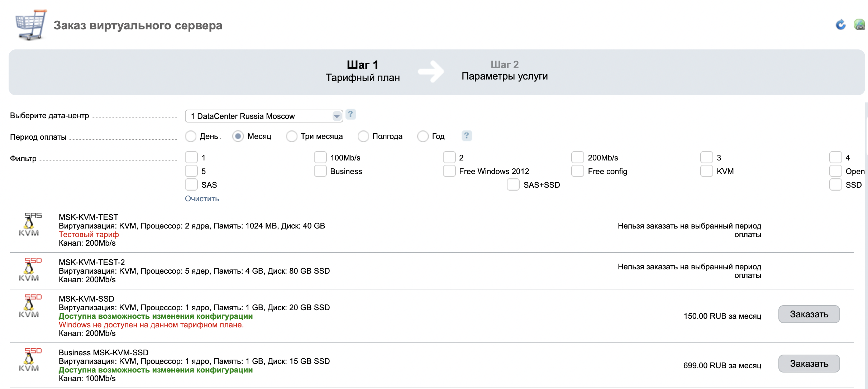Order the MSK-KVM-SSD plan for 150 RUB
The width and height of the screenshot is (868, 389).
[x=809, y=314]
